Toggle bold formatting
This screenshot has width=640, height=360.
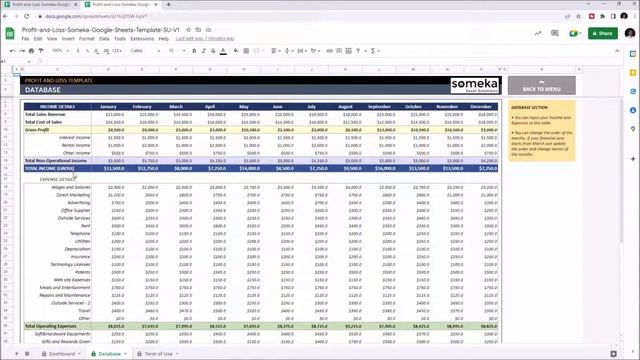click(194, 51)
